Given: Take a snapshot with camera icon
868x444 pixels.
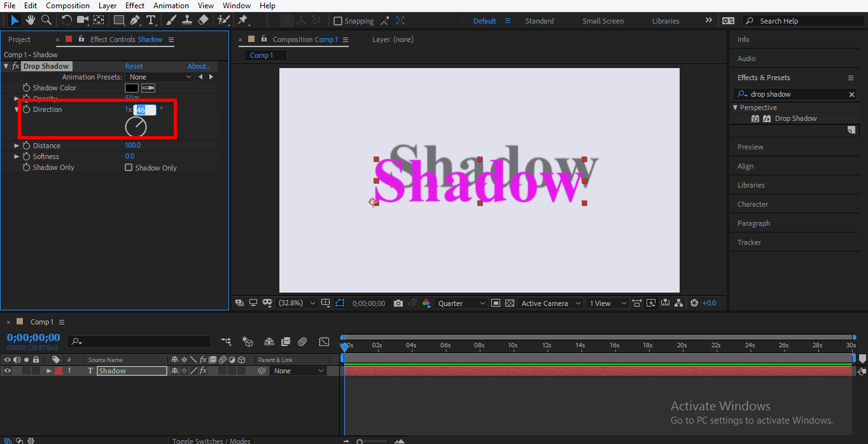Looking at the screenshot, I should click(398, 303).
